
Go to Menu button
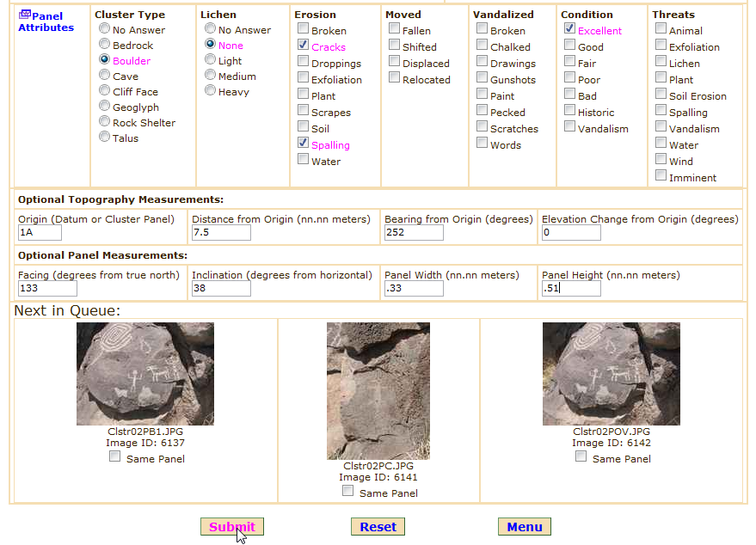click(524, 527)
